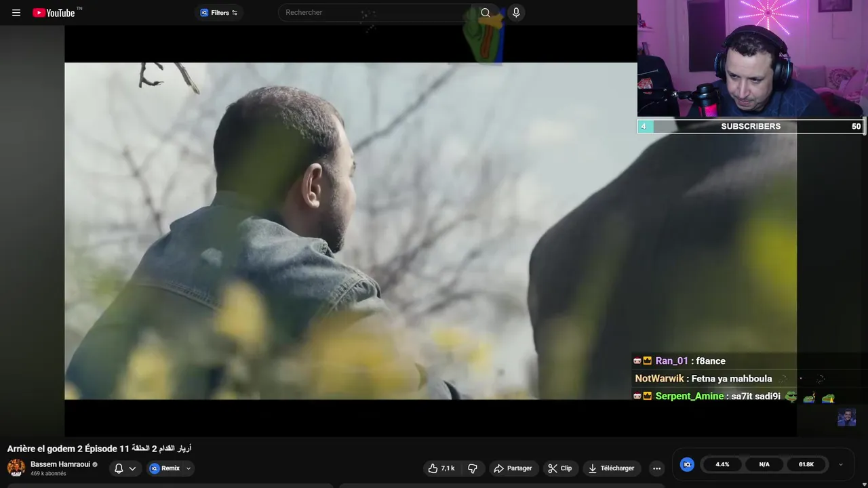Screen dimensions: 868x488
Task: Open the Filters button in top bar
Action: click(x=219, y=12)
